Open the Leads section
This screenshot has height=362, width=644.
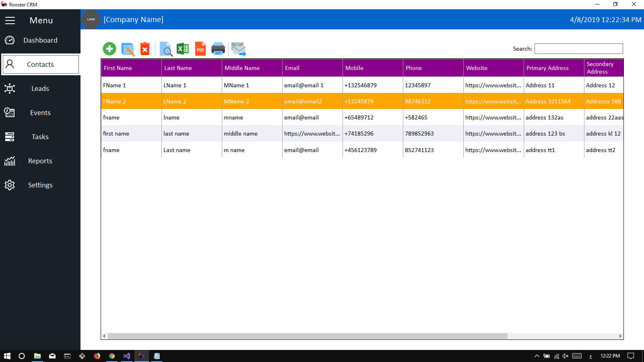click(40, 88)
